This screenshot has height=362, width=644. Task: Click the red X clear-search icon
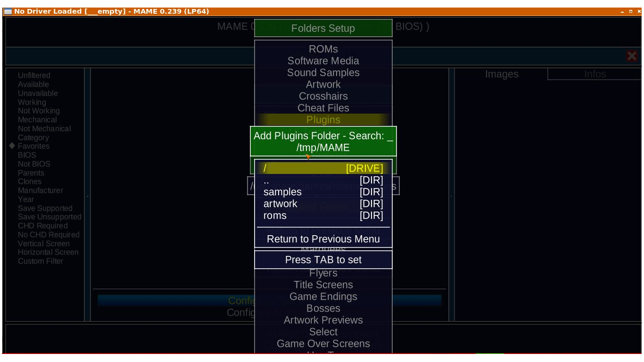point(632,56)
